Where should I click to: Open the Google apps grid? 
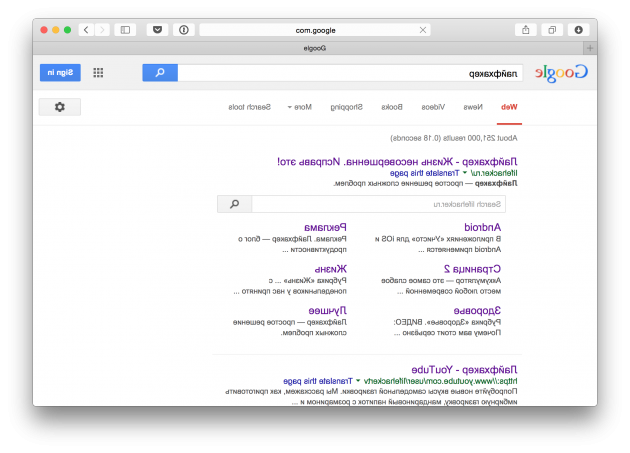click(x=98, y=72)
